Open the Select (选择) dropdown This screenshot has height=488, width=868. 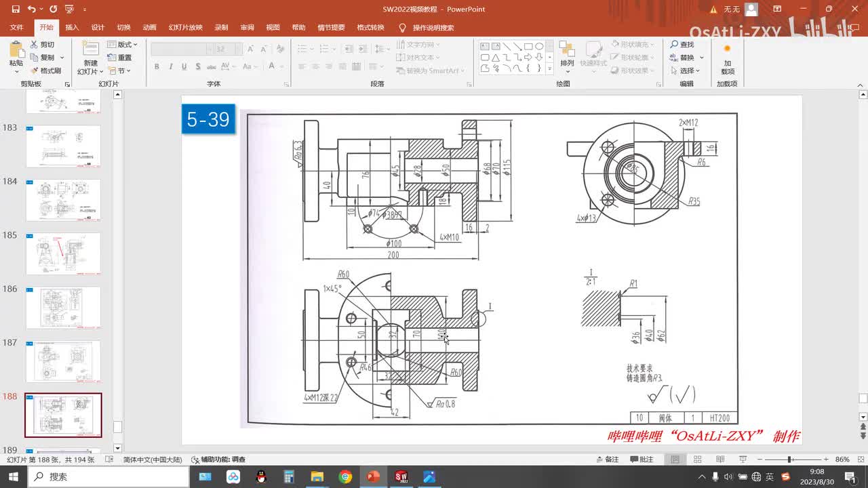686,70
